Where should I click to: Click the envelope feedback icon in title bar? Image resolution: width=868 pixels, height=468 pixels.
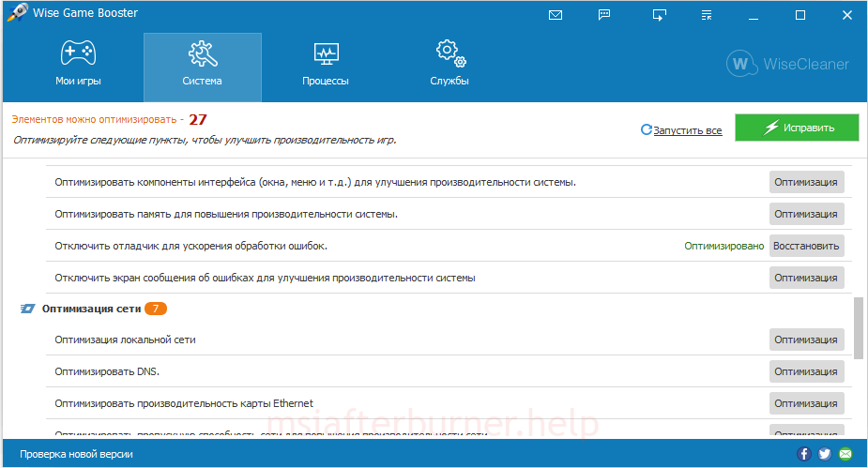(x=556, y=15)
